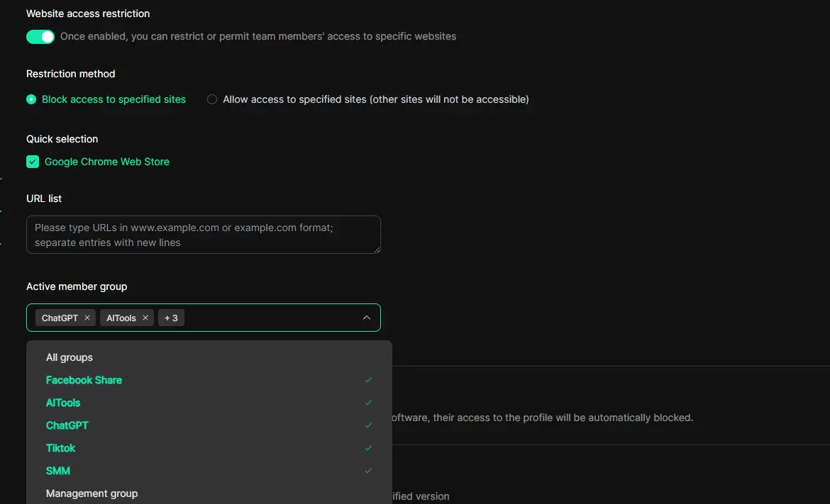Click the +3 hidden groups tag
Viewport: 830px width, 504px height.
[x=171, y=318]
